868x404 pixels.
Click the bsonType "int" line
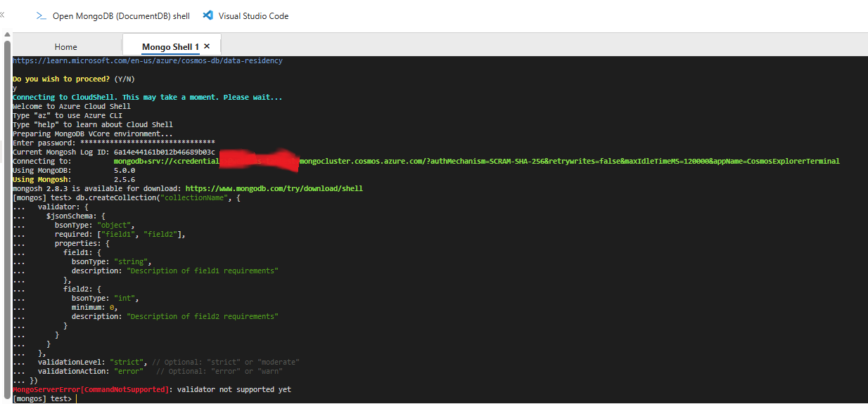[106, 298]
